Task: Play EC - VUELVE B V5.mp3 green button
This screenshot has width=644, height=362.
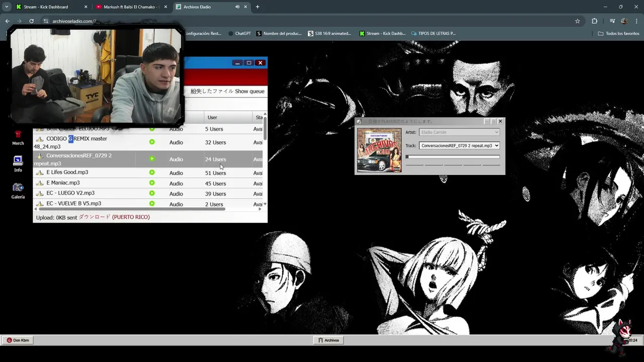Action: point(152,204)
